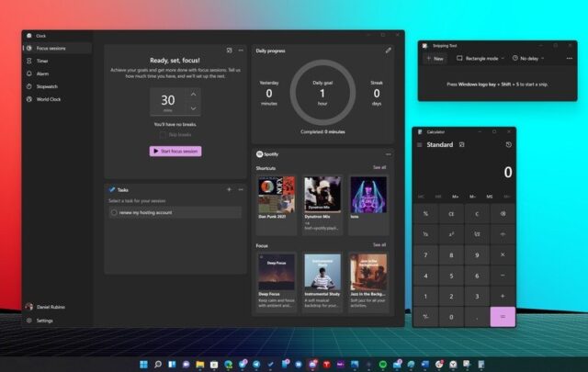Click digit 5 in Calculator
Image resolution: width=588 pixels, height=372 pixels.
click(x=451, y=276)
